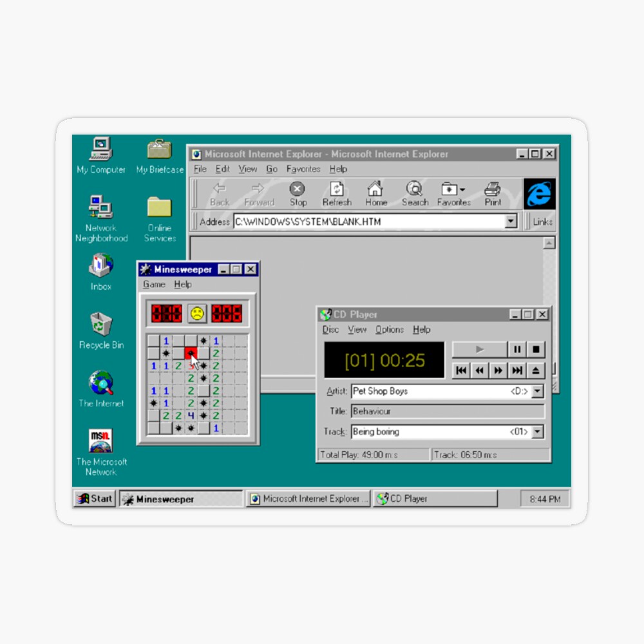The height and width of the screenshot is (644, 644).
Task: Switch to Minesweeper taskbar button
Action: tap(181, 499)
